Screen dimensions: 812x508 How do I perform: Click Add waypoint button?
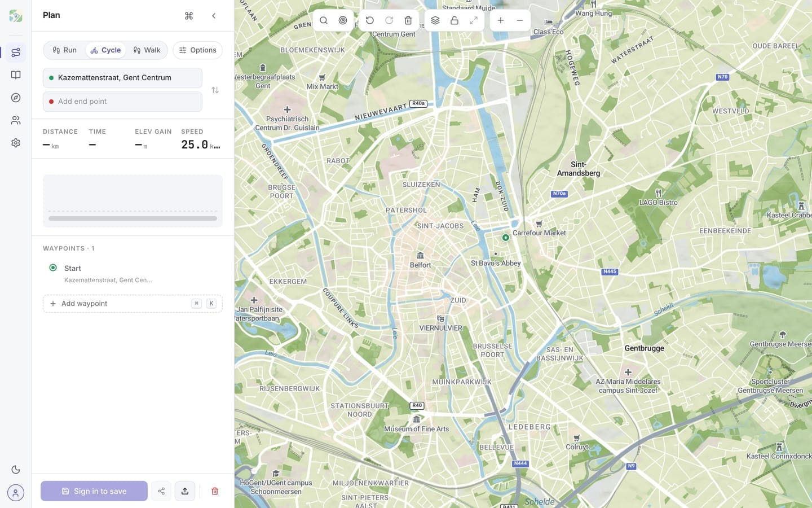pyautogui.click(x=133, y=304)
